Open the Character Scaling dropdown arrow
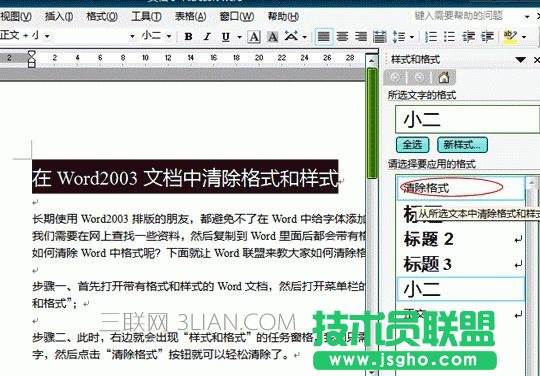540x376 pixels. coord(304,37)
